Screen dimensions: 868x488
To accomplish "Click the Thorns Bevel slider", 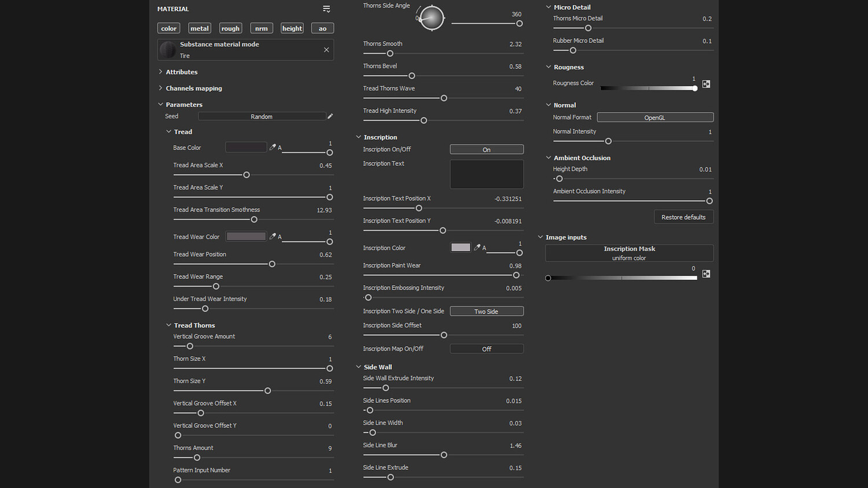I will point(443,76).
